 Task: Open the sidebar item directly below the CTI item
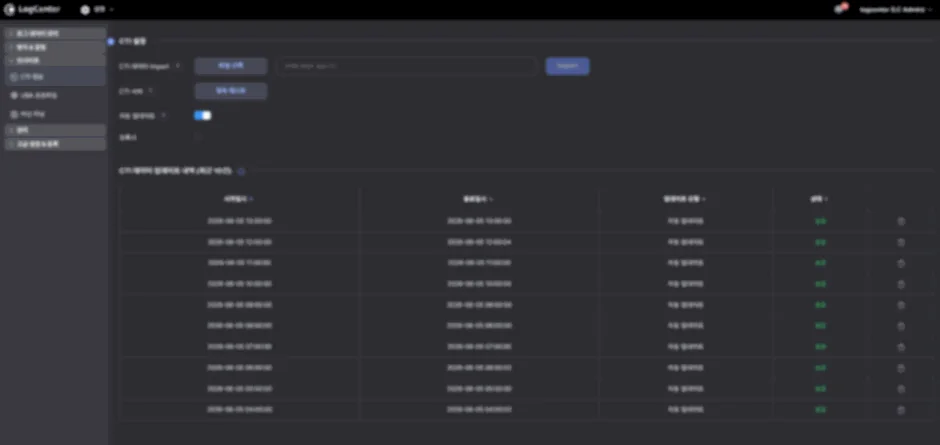pos(55,95)
